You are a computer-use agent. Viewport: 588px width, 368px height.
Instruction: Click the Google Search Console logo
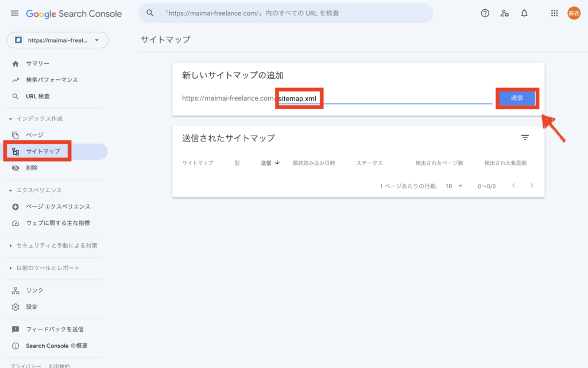pos(74,14)
